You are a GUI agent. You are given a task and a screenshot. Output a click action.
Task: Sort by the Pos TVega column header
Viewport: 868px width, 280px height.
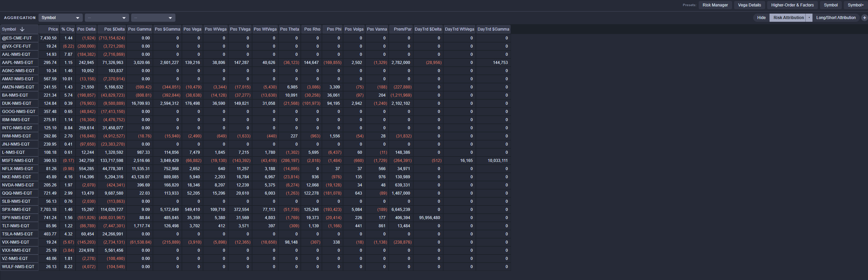240,29
